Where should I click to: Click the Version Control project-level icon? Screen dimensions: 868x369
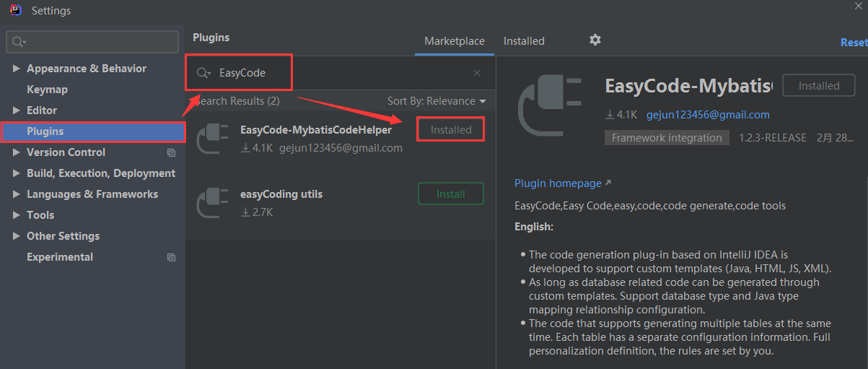coord(171,152)
